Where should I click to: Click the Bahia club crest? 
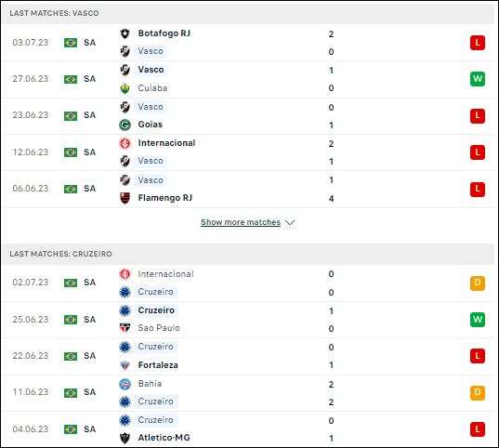(125, 384)
